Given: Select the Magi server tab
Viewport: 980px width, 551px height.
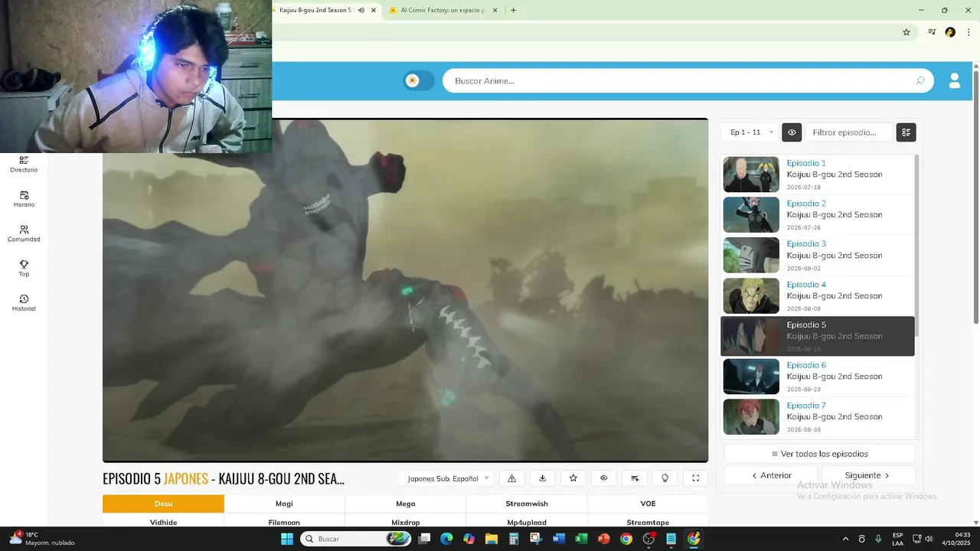Looking at the screenshot, I should tap(284, 504).
